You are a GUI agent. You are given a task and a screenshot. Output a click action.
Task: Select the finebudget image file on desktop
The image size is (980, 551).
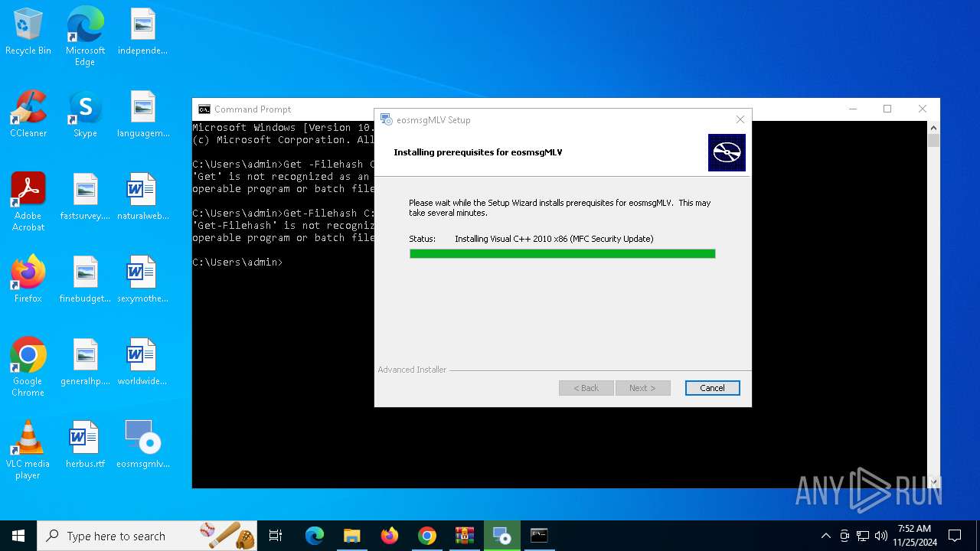pyautogui.click(x=85, y=280)
